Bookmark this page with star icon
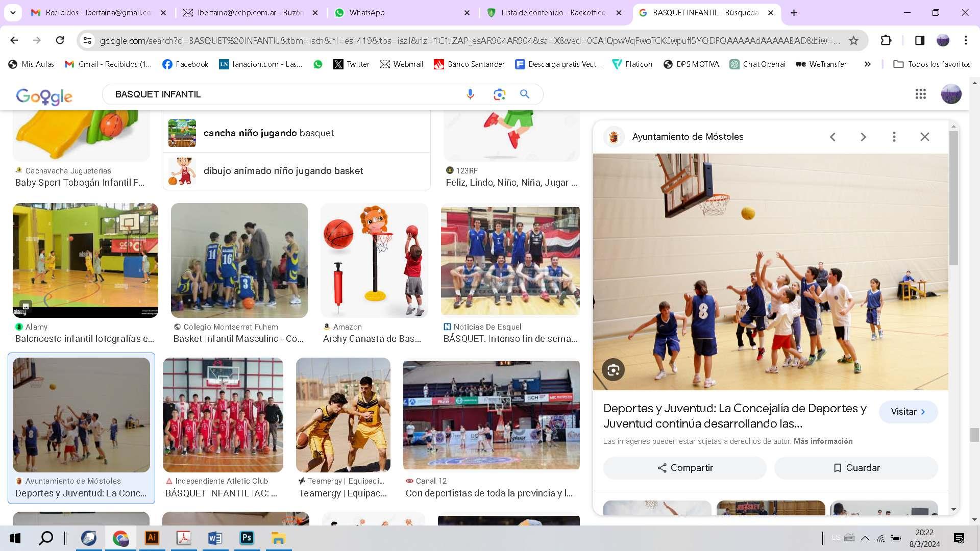Screen dimensions: 980x551 point(853,41)
